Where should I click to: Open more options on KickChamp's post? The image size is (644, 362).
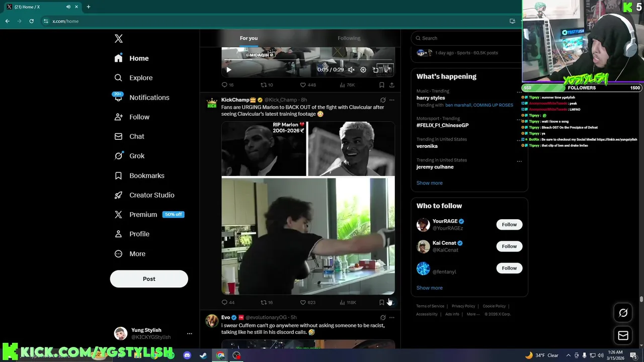pos(392,100)
